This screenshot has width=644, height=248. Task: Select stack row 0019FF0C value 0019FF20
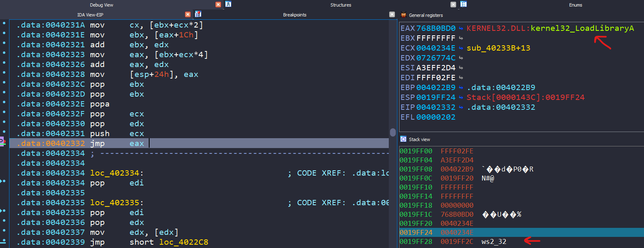tap(457, 178)
